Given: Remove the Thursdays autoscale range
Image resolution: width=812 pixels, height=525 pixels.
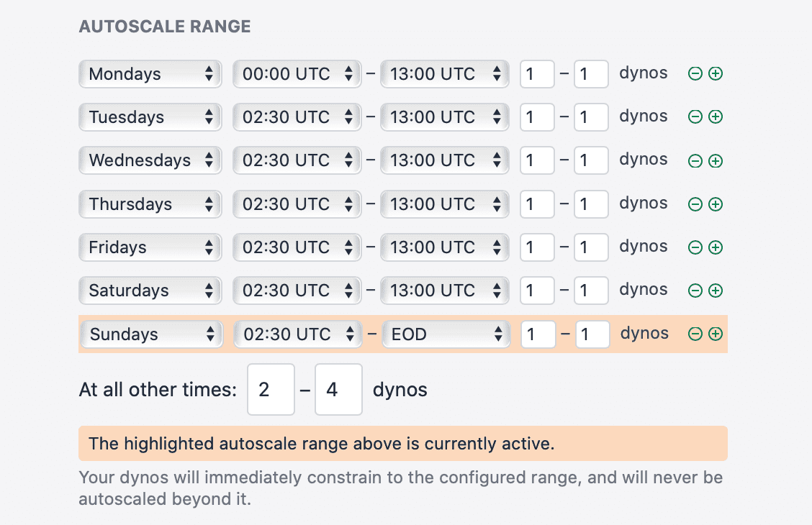Looking at the screenshot, I should point(694,204).
